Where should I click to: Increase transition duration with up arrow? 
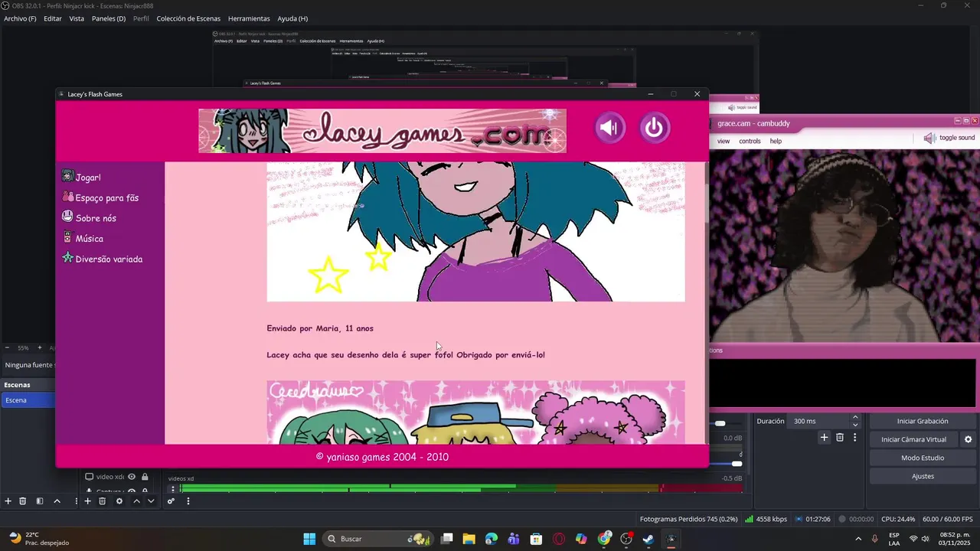855,418
